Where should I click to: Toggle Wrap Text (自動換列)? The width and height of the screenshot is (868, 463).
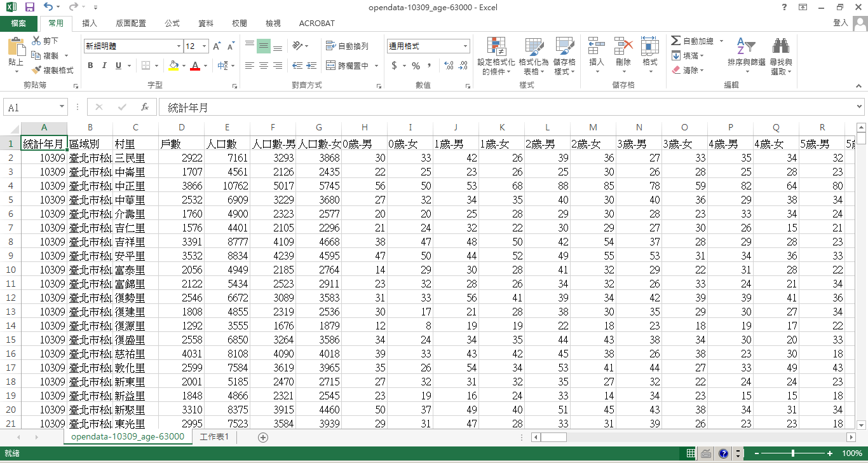tap(347, 46)
